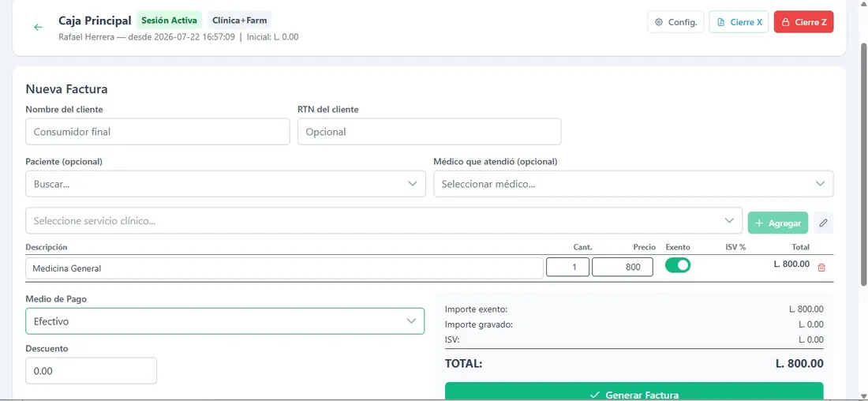Click the TOTAL amount L. 800.00
This screenshot has height=401, width=868.
click(x=799, y=364)
